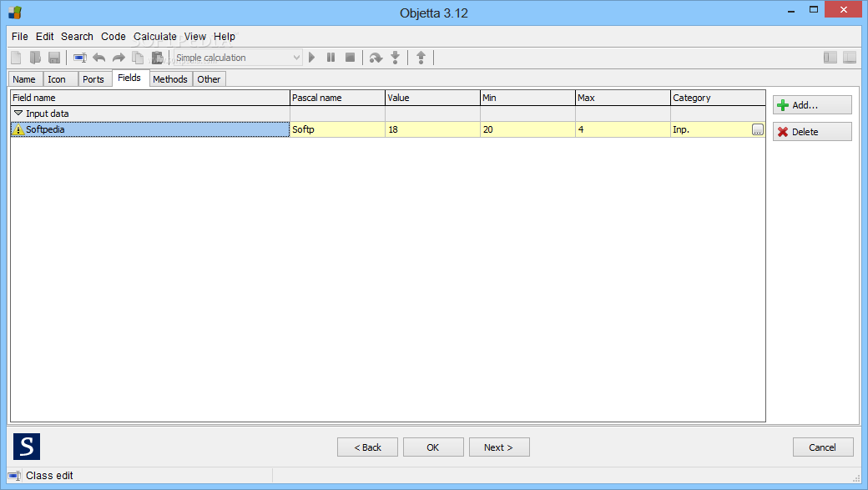868x490 pixels.
Task: Minimize the Objetta window
Action: (791, 10)
